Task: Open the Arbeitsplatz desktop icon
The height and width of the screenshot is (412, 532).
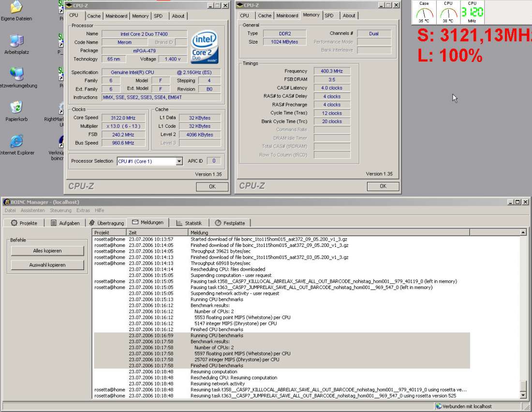Action: 16,40
